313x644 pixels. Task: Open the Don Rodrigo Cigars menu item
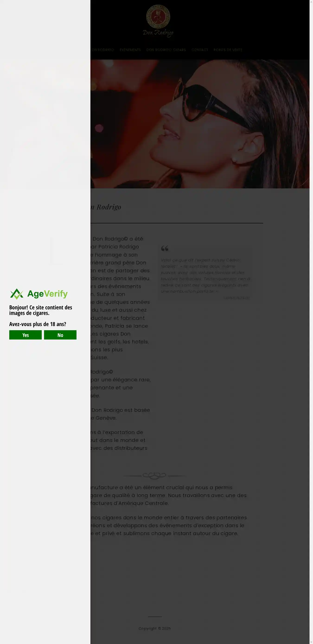[x=166, y=50]
